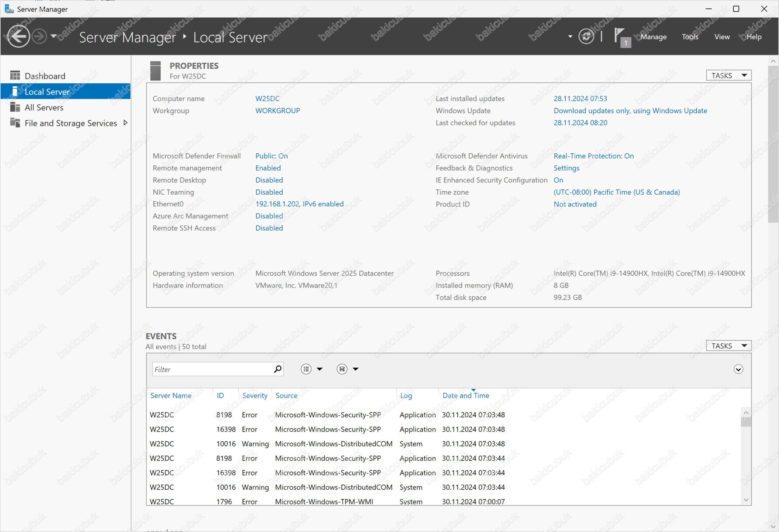This screenshot has height=532, width=779.
Task: Click Feedback & Diagnostics Settings link
Action: (x=566, y=168)
